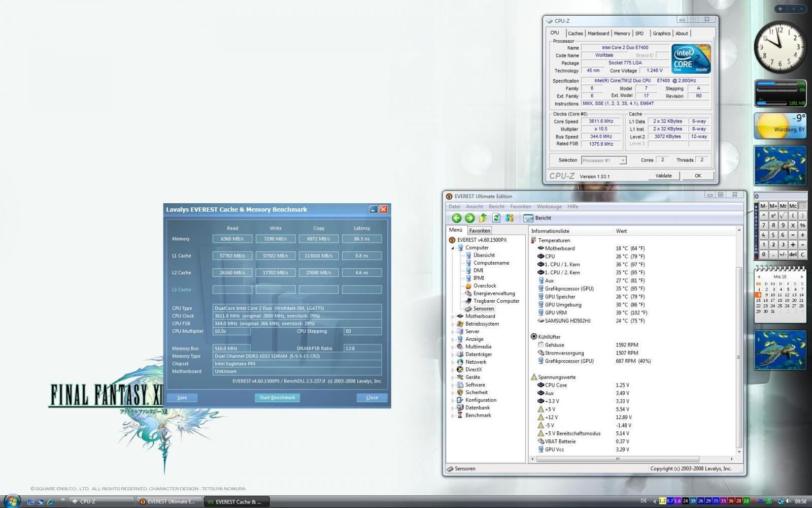Click the users icon in EVEREST toolbar
This screenshot has height=508, width=812.
coord(510,218)
